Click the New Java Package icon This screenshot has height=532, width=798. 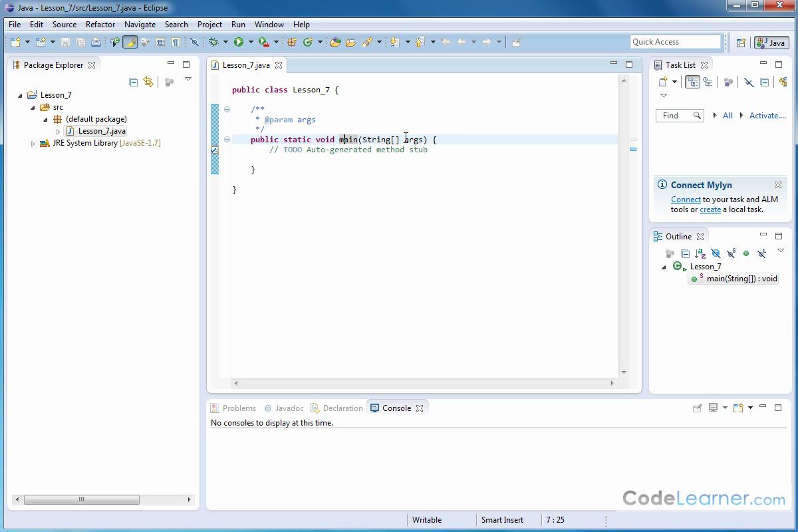tap(291, 42)
